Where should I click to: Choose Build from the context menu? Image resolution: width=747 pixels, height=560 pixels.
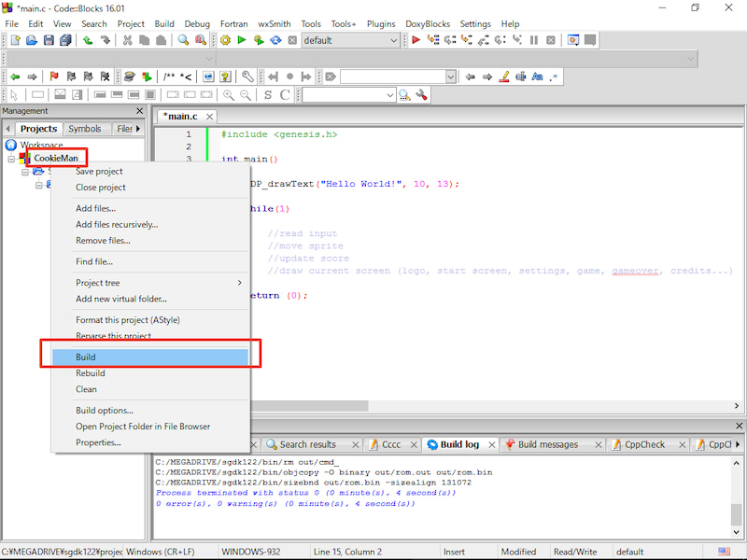(x=150, y=357)
